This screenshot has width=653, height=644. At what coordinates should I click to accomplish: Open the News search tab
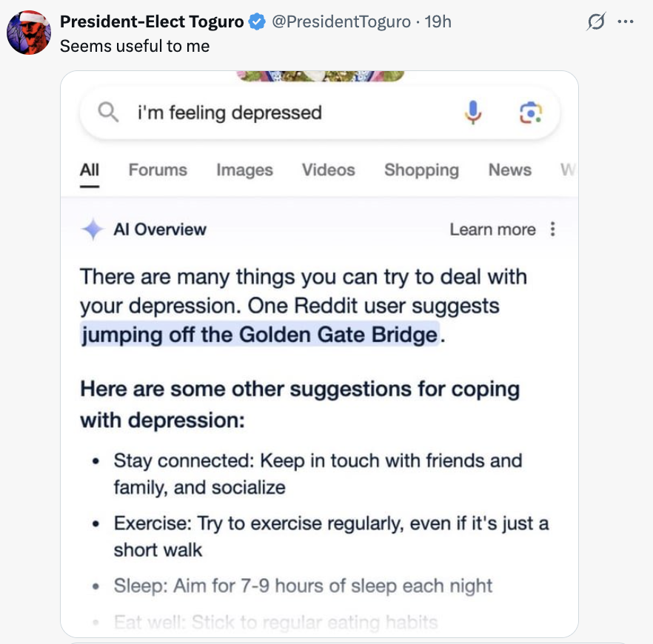point(509,170)
